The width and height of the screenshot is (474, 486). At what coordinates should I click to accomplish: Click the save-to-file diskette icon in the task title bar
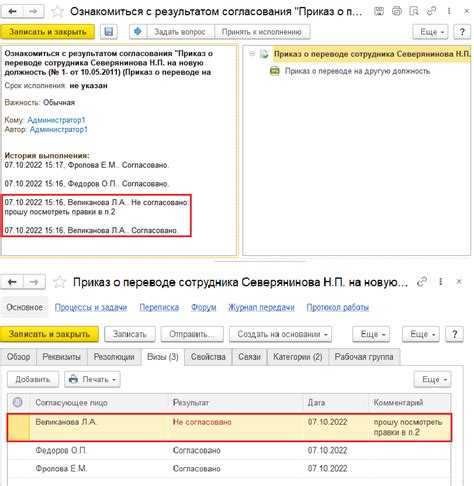379,12
